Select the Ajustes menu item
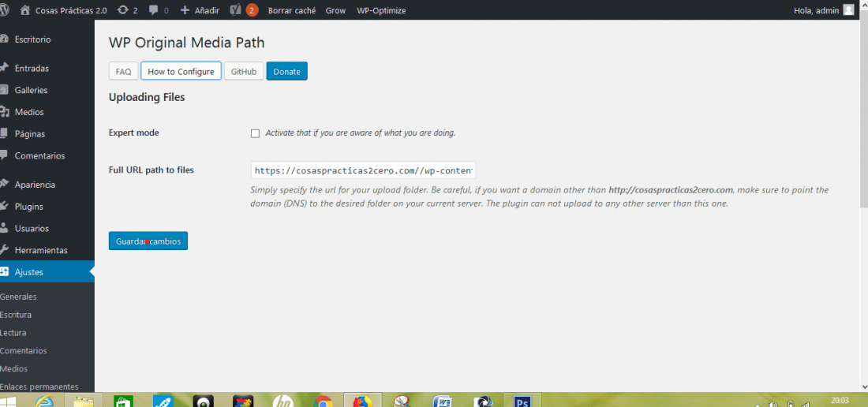 pos(47,271)
